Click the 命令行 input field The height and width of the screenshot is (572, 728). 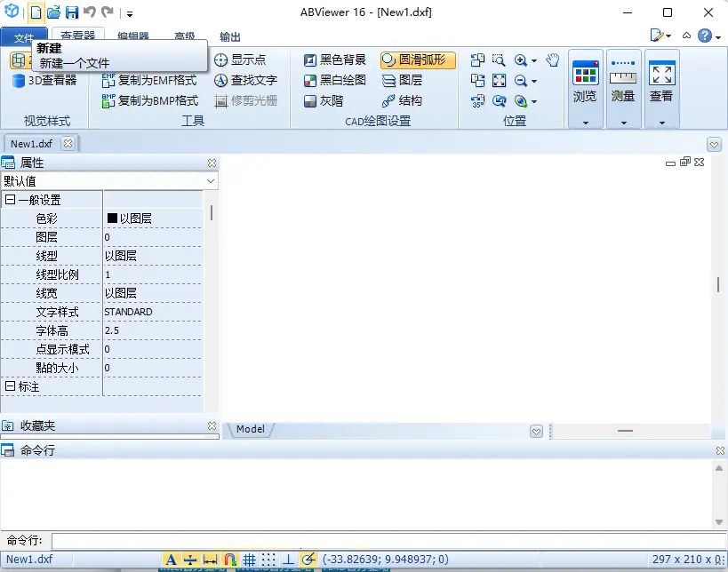click(389, 541)
